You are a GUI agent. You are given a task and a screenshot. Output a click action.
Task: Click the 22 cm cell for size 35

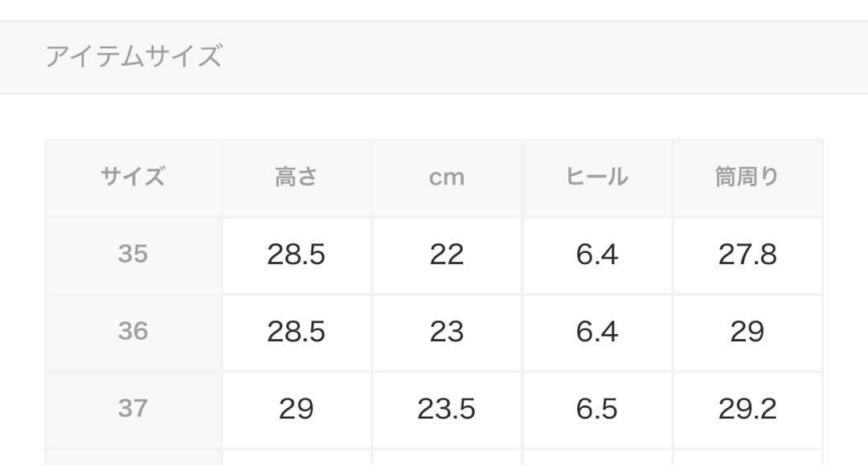[447, 255]
